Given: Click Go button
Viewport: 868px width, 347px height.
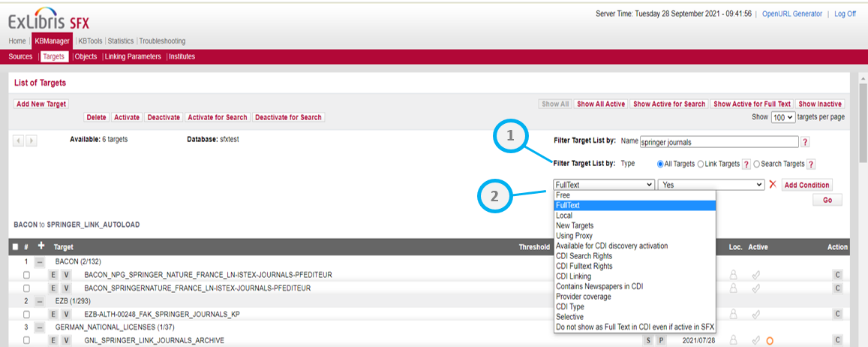Looking at the screenshot, I should click(827, 200).
